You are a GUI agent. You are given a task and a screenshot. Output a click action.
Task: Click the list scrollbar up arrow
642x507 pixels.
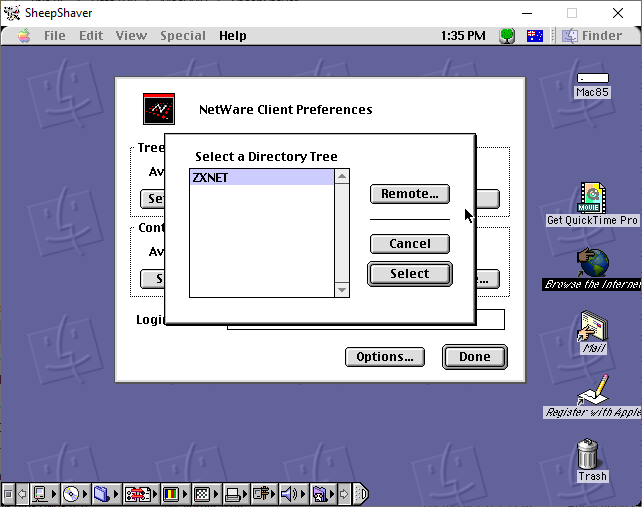pyautogui.click(x=342, y=177)
